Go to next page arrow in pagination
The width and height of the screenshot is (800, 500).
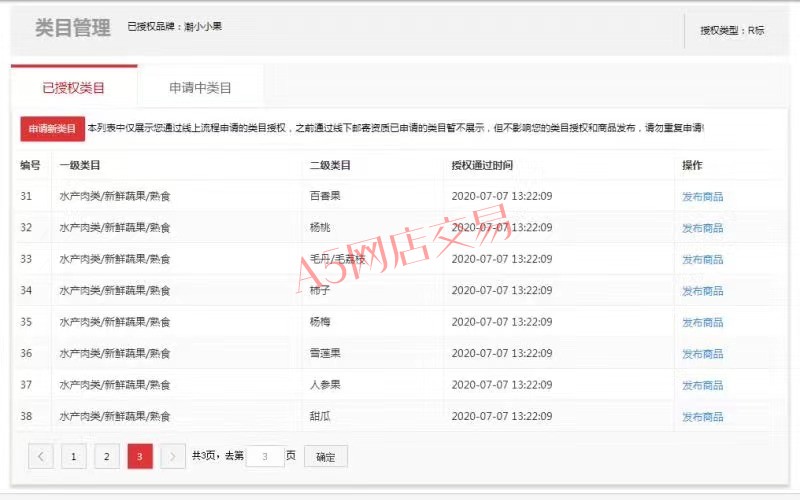pyautogui.click(x=172, y=457)
